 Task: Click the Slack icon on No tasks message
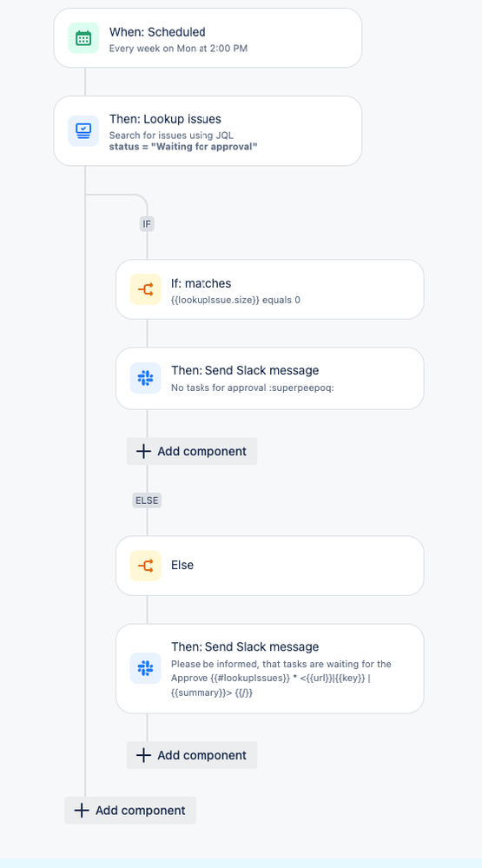(x=146, y=378)
